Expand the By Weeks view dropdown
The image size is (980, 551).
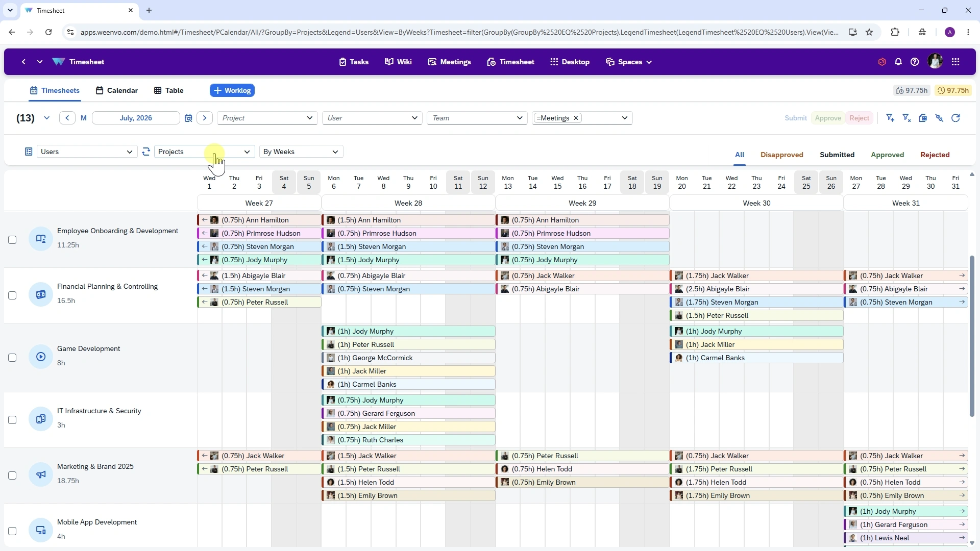[301, 152]
